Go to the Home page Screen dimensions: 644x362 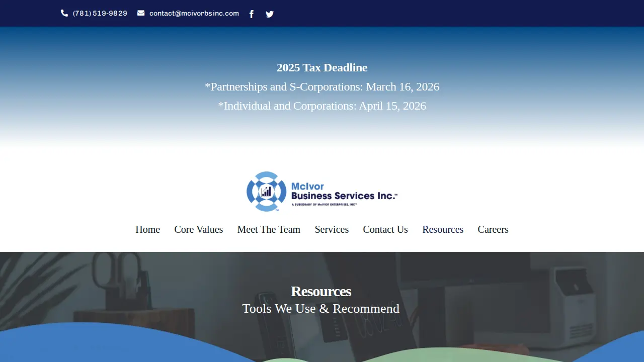[148, 229]
